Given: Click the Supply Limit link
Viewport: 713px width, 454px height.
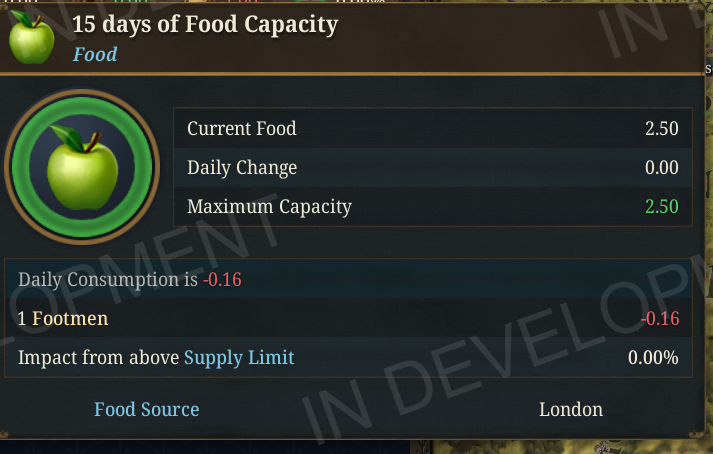Looking at the screenshot, I should (239, 357).
